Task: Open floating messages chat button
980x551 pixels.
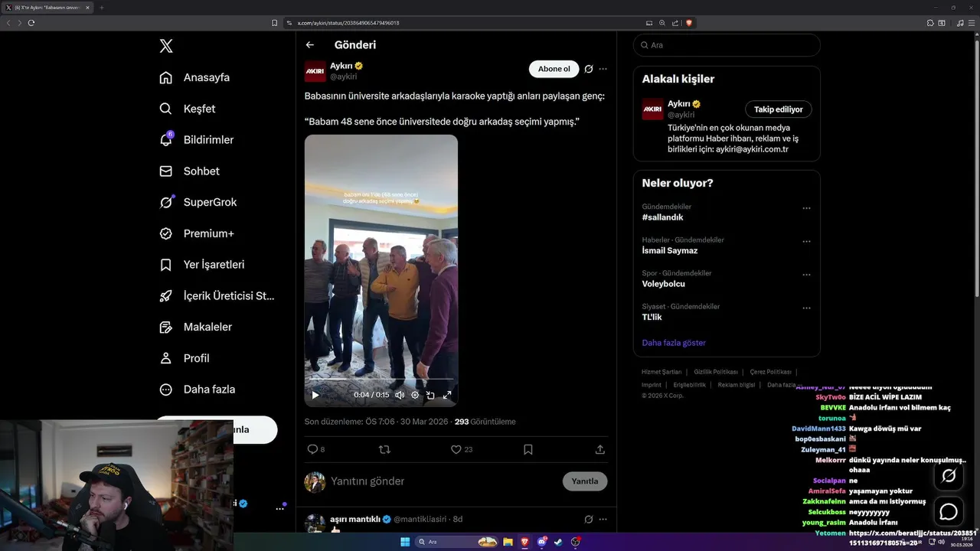Action: point(949,511)
